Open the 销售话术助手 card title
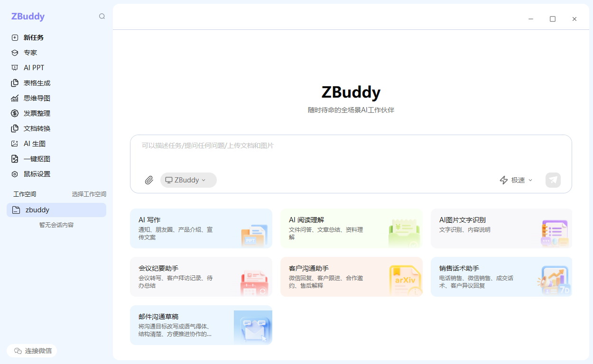The height and width of the screenshot is (364, 593). [459, 268]
